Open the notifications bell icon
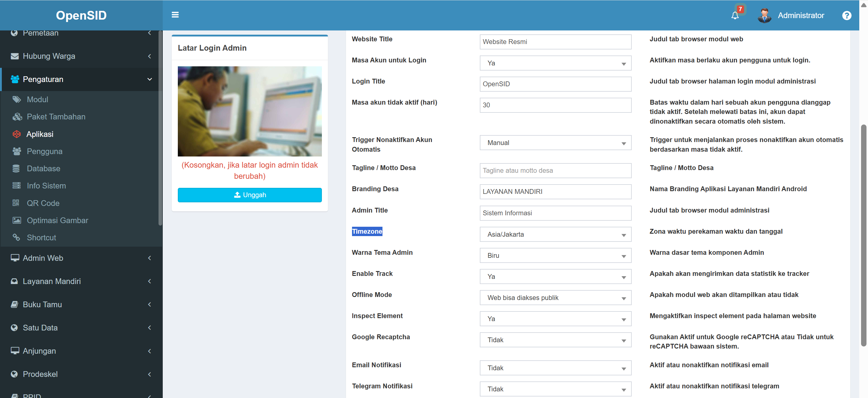The width and height of the screenshot is (868, 398). (734, 15)
